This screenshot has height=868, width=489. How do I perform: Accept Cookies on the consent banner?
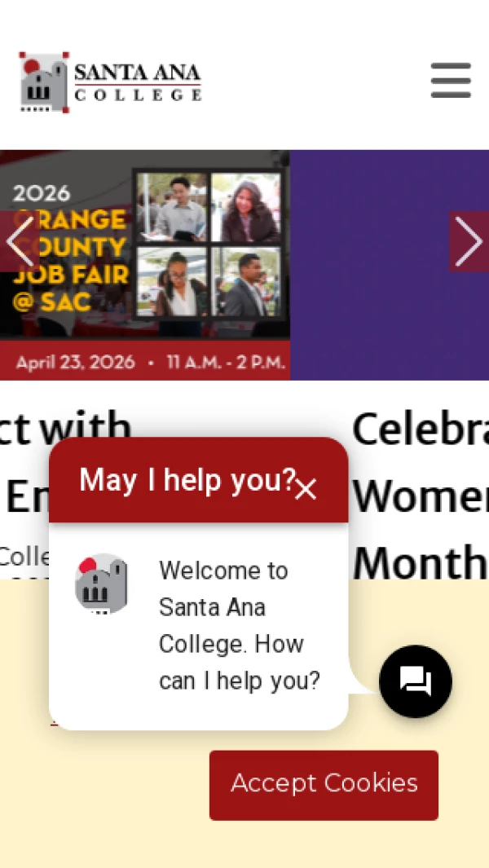pos(324,785)
